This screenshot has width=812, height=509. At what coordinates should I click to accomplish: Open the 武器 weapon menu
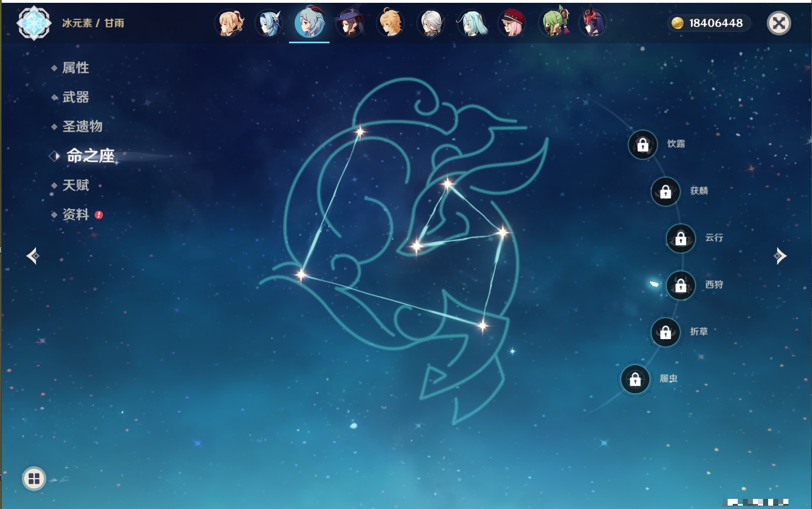coord(75,97)
